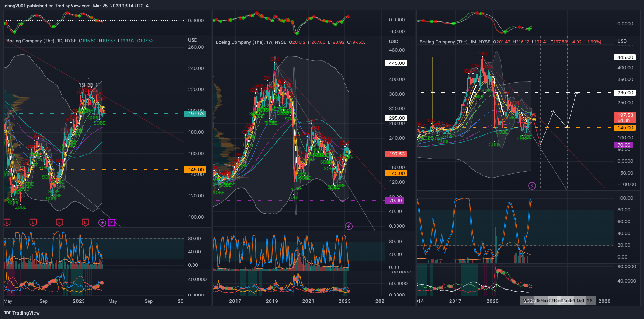644x319 pixels.
Task: Click the third red earnings E marker on daily chart
Action: click(59, 222)
